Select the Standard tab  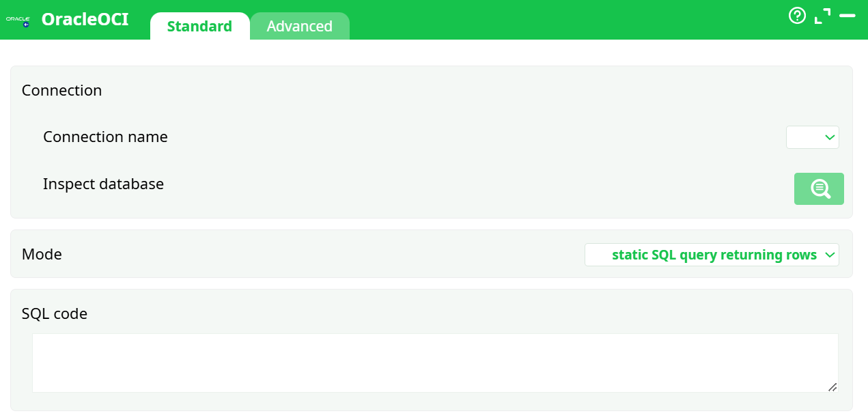[199, 26]
